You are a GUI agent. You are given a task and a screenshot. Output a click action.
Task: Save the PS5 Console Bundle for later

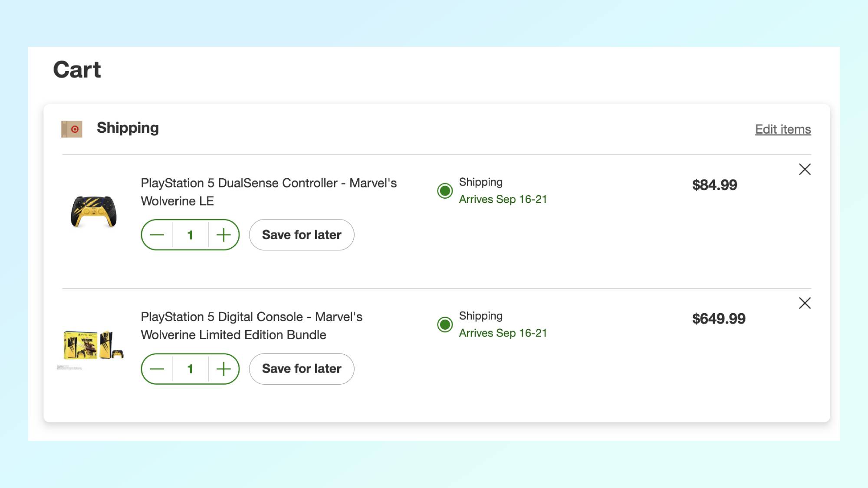point(302,369)
